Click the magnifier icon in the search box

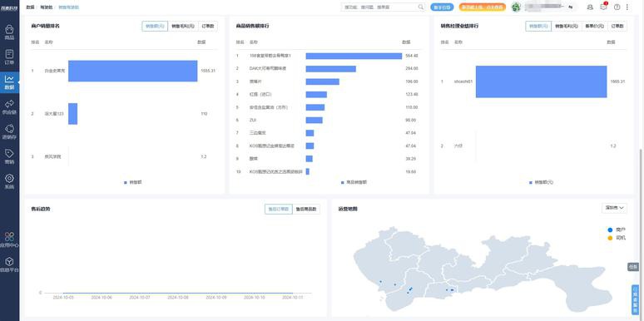tap(421, 7)
